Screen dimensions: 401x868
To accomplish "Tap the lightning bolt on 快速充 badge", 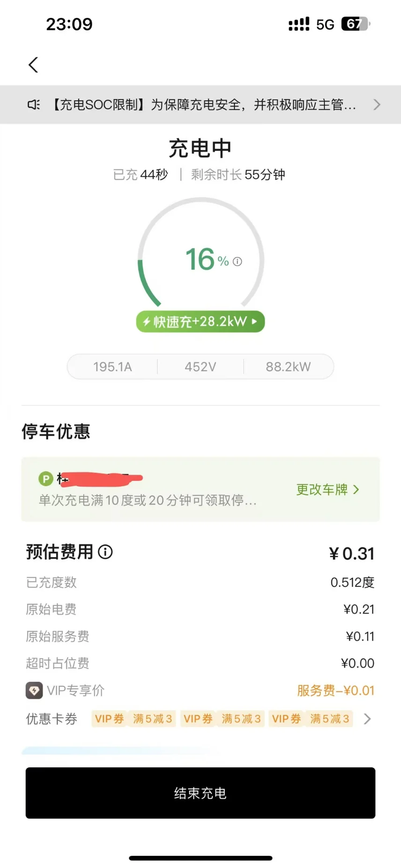I will pyautogui.click(x=147, y=322).
